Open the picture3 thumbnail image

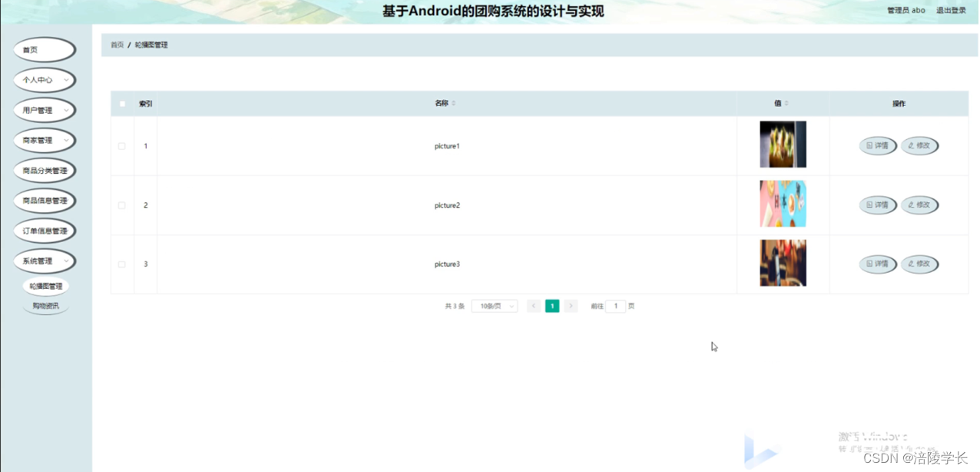coord(783,263)
